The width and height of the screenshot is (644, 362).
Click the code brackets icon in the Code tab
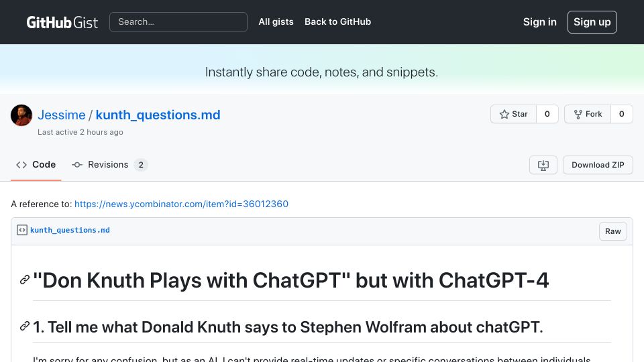point(21,165)
